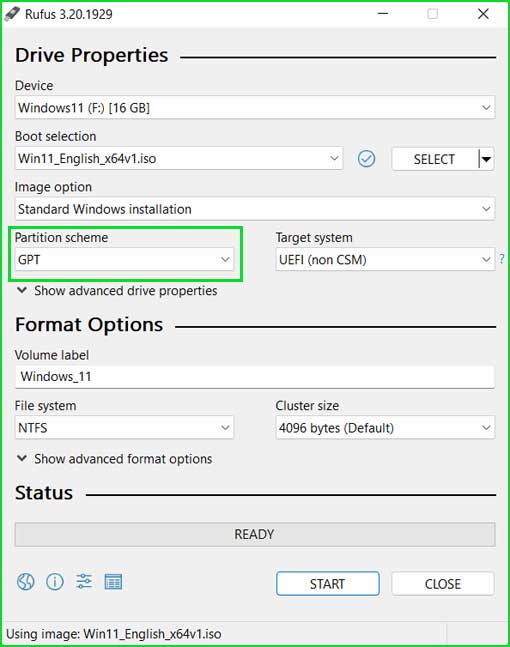Click the Rufus USB icon in title bar
The height and width of the screenshot is (647, 510).
12,14
